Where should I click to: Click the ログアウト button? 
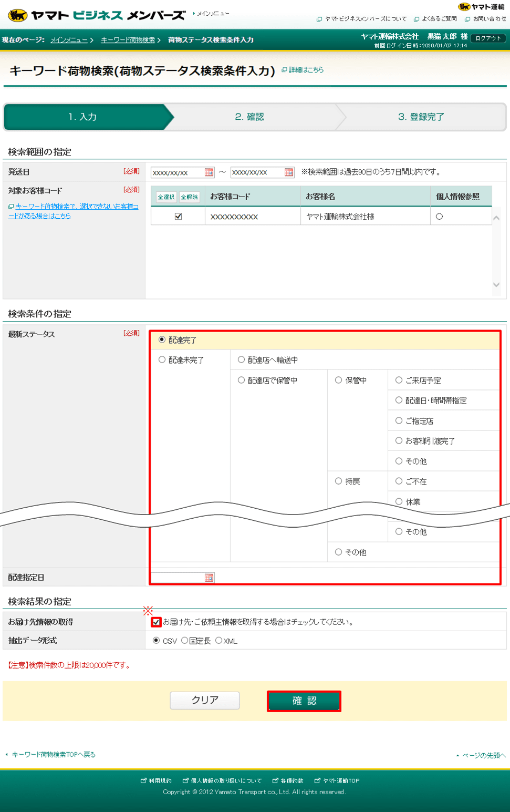click(488, 37)
